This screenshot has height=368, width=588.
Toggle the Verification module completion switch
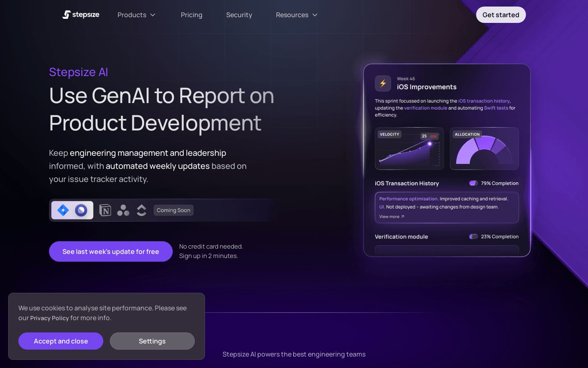pos(474,236)
